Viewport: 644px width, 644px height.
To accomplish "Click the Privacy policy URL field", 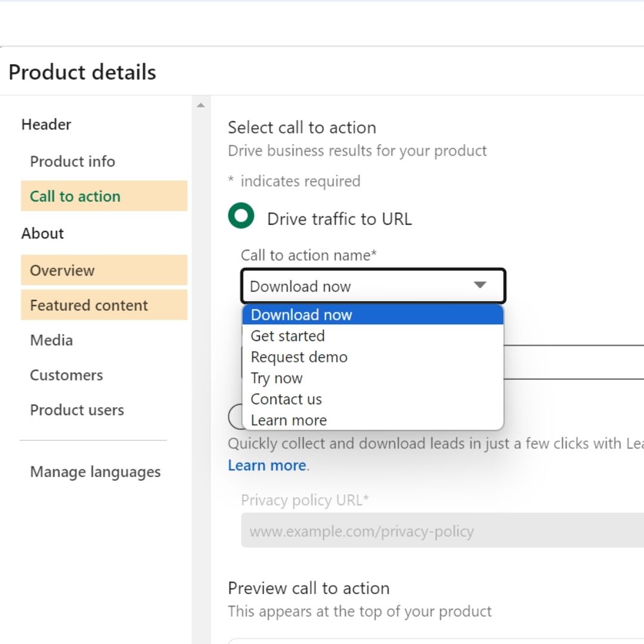I will point(442,530).
